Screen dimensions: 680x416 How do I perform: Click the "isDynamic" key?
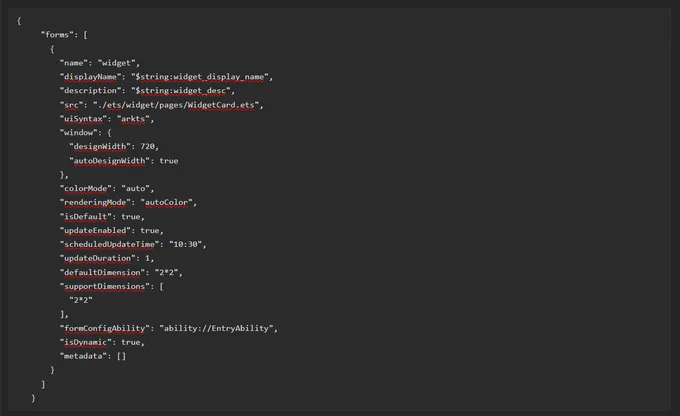pos(85,342)
